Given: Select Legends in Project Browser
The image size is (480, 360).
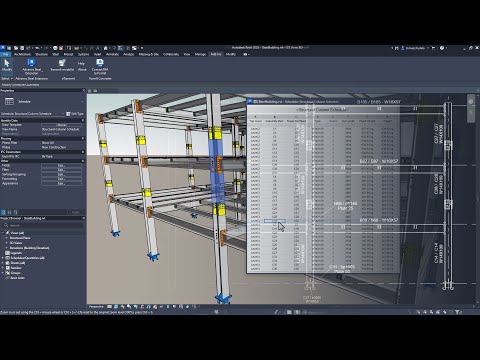Looking at the screenshot, I should pos(16,253).
